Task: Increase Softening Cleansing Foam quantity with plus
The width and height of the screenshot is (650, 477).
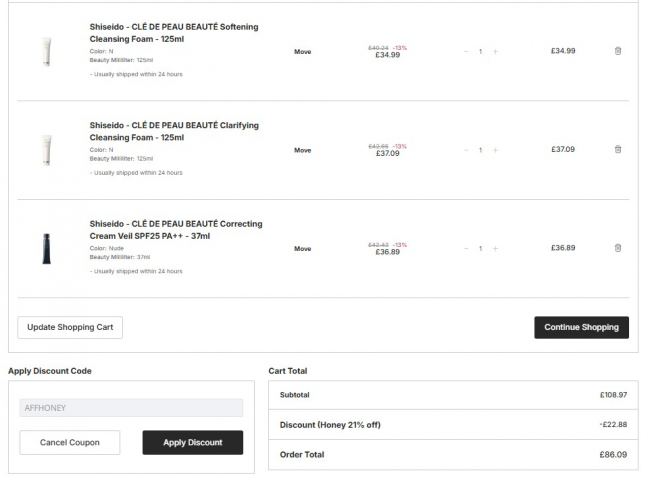Action: (495, 51)
